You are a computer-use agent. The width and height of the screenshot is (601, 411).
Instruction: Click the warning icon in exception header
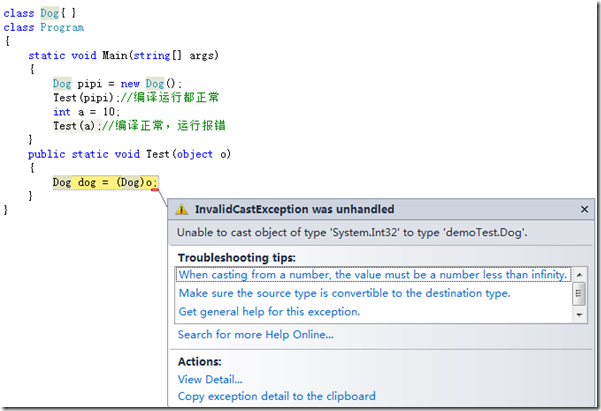click(x=182, y=209)
